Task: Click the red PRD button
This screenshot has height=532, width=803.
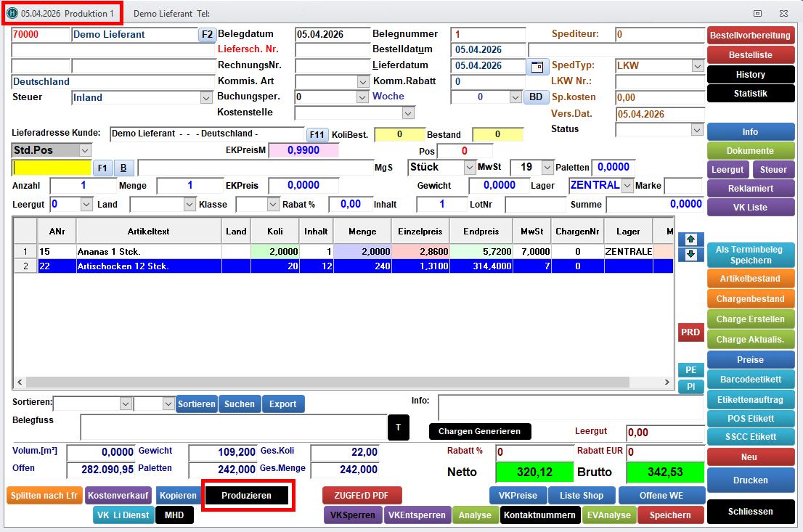Action: 690,332
